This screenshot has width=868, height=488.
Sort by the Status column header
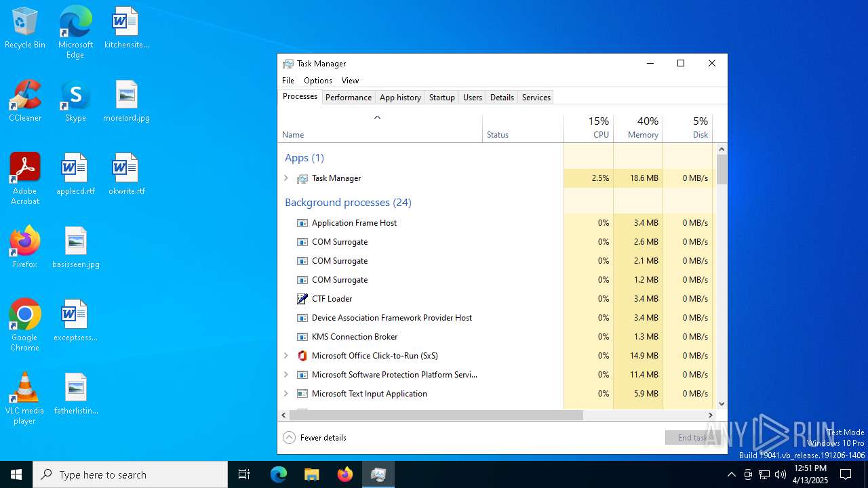523,128
